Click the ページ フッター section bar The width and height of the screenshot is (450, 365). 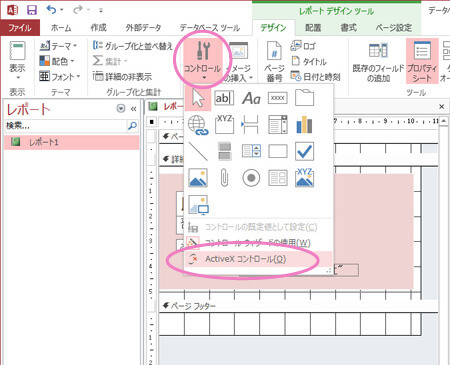298,306
